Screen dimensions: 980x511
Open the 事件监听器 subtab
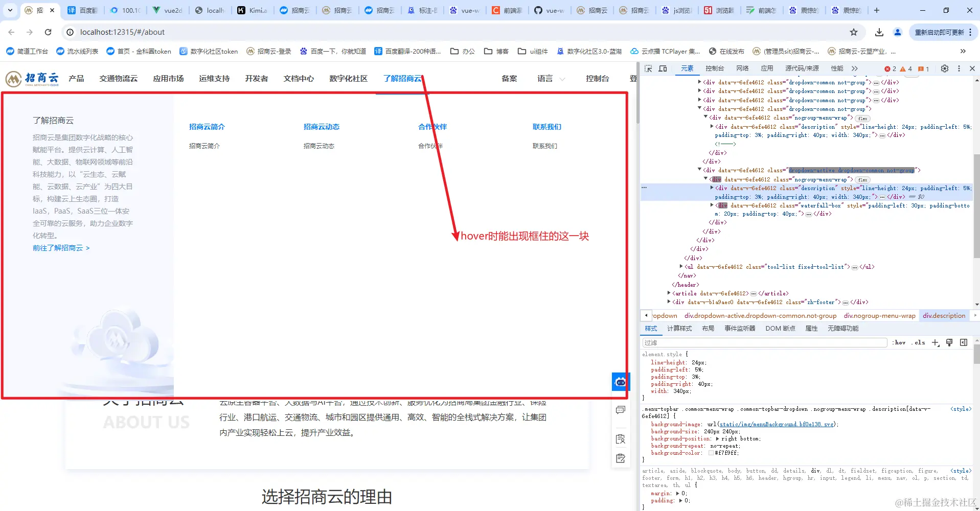tap(740, 329)
